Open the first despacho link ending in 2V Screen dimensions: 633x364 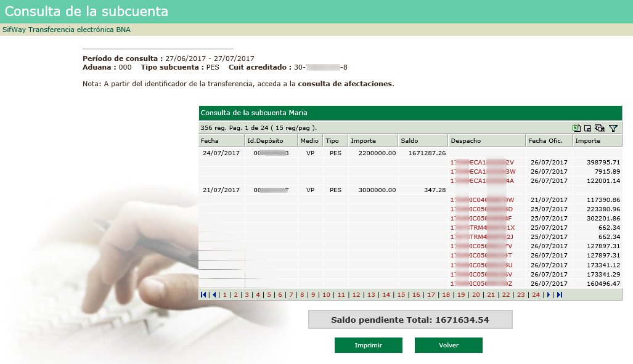[x=482, y=162]
